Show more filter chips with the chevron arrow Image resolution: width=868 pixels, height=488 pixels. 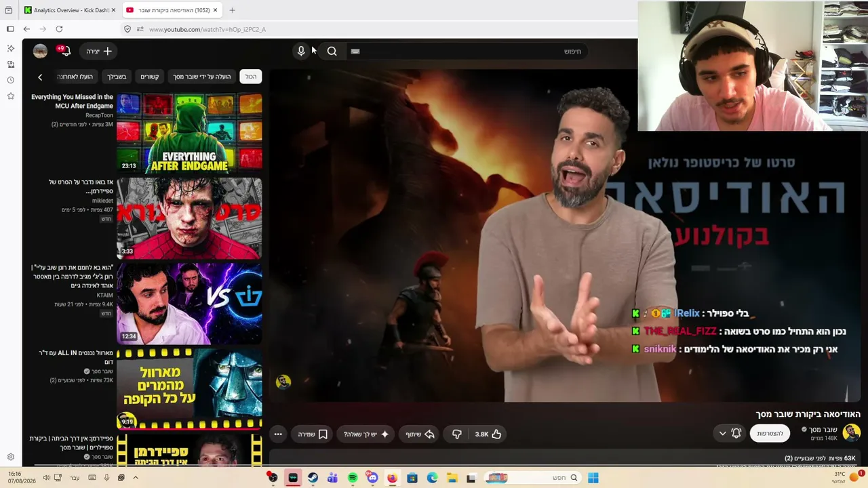[x=40, y=77]
